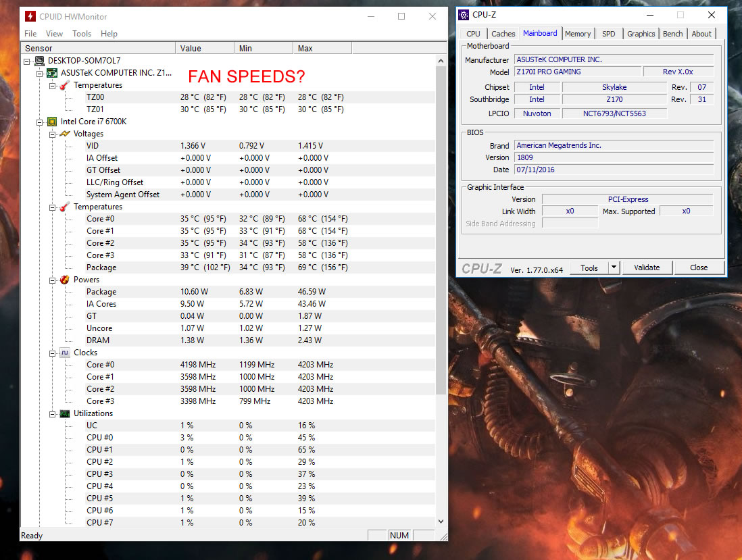This screenshot has width=742, height=560.
Task: Click the BIOS Version field showing 1809
Action: tap(614, 157)
